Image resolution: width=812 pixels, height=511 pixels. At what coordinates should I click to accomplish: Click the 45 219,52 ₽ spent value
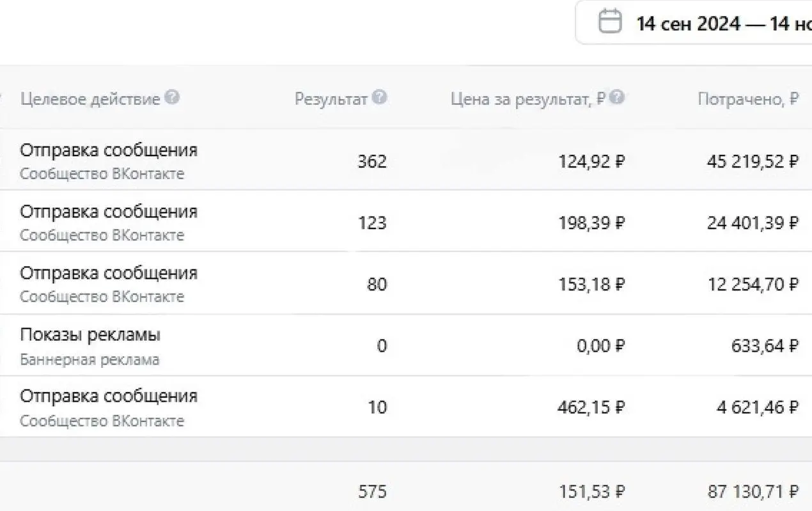tap(753, 161)
